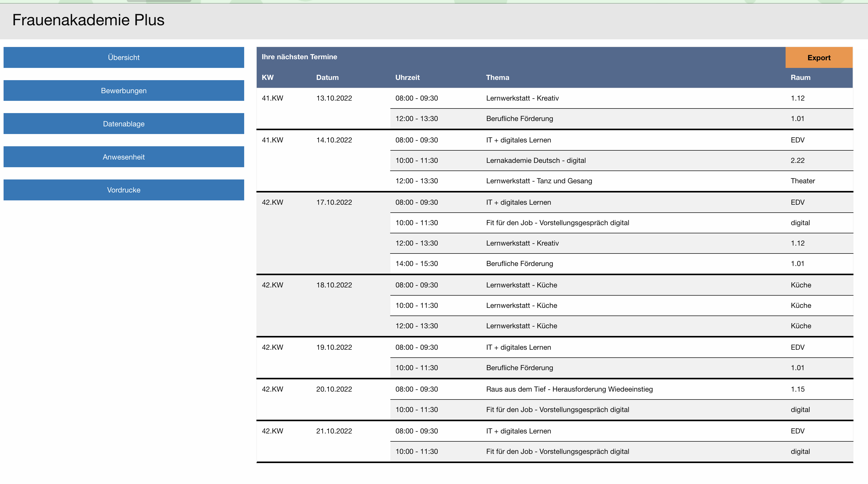Click digital room on 21.10.2022
868x484 pixels.
click(x=800, y=451)
